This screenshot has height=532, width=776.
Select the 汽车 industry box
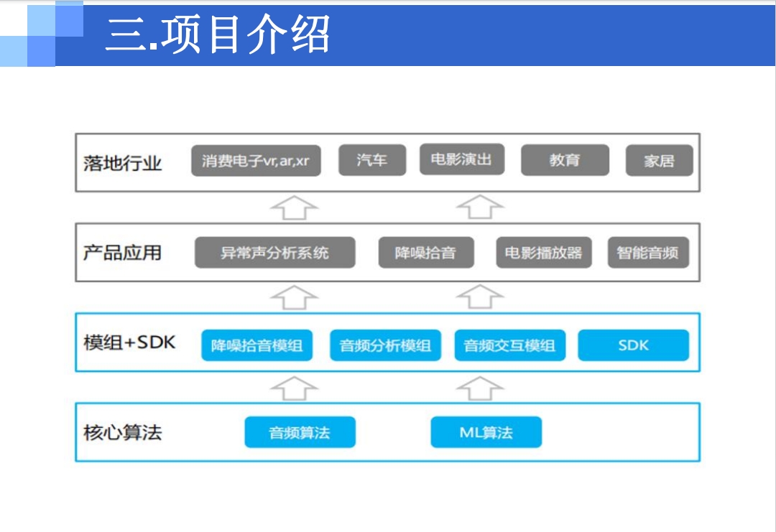372,160
